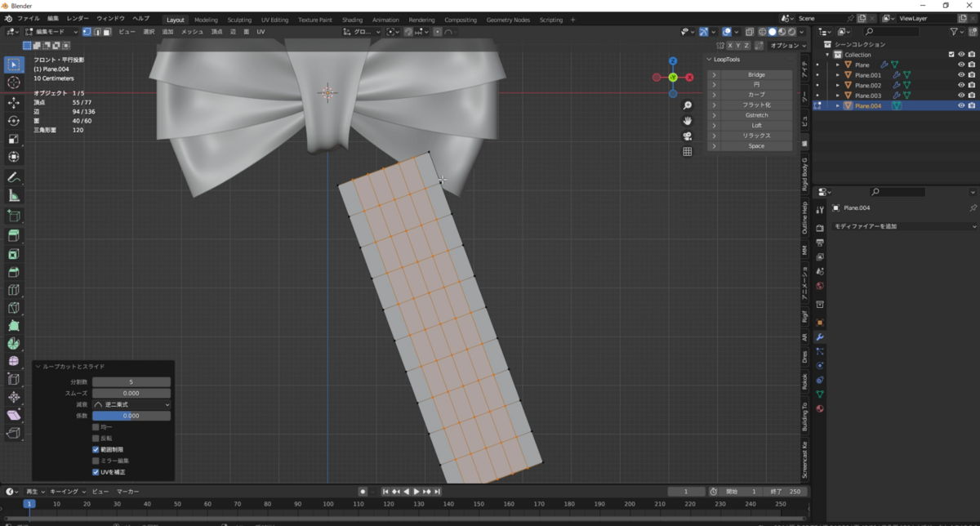This screenshot has width=980, height=526.
Task: Open the 減衰 falloff dropdown (逆二乗式)
Action: (x=131, y=404)
